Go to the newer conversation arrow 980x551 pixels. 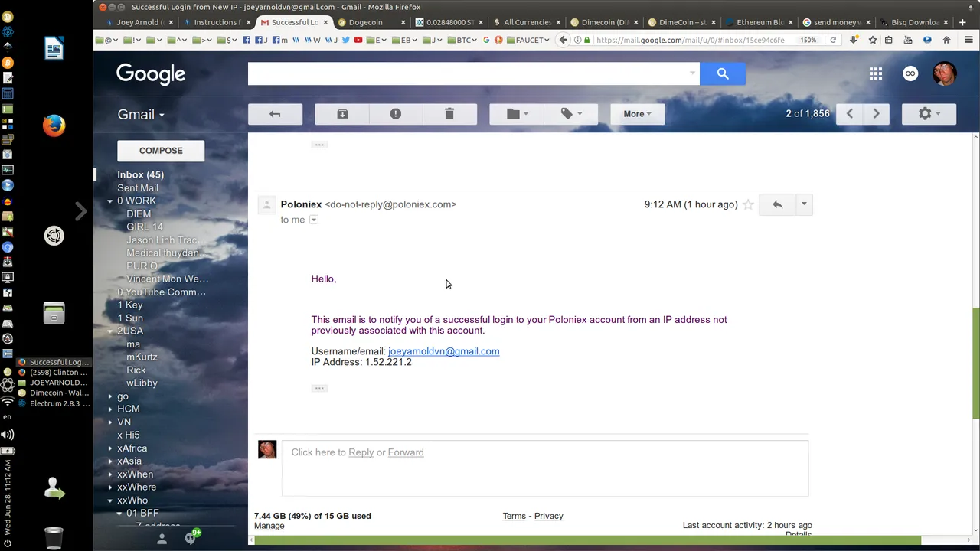(850, 114)
